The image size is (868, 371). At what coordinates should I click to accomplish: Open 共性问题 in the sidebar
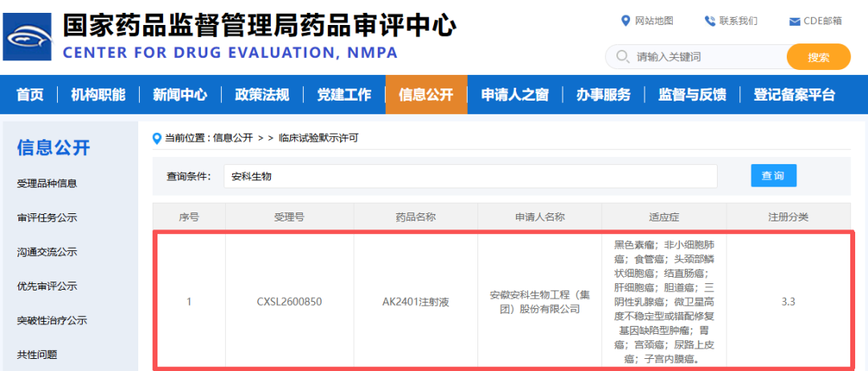[x=37, y=355]
